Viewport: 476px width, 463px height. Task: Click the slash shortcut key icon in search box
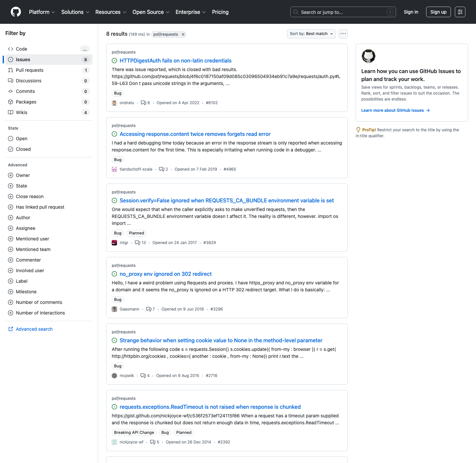click(x=390, y=12)
